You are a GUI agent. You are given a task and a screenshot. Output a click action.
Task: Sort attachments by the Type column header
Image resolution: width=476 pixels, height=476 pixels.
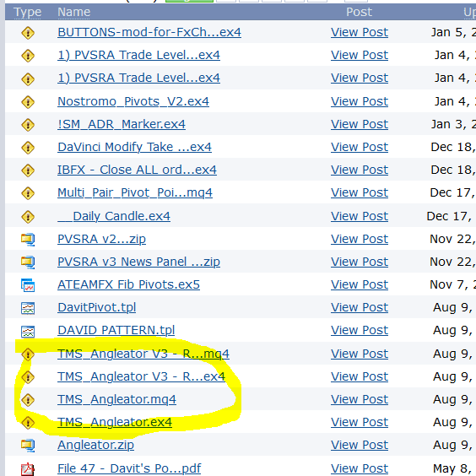(28, 12)
